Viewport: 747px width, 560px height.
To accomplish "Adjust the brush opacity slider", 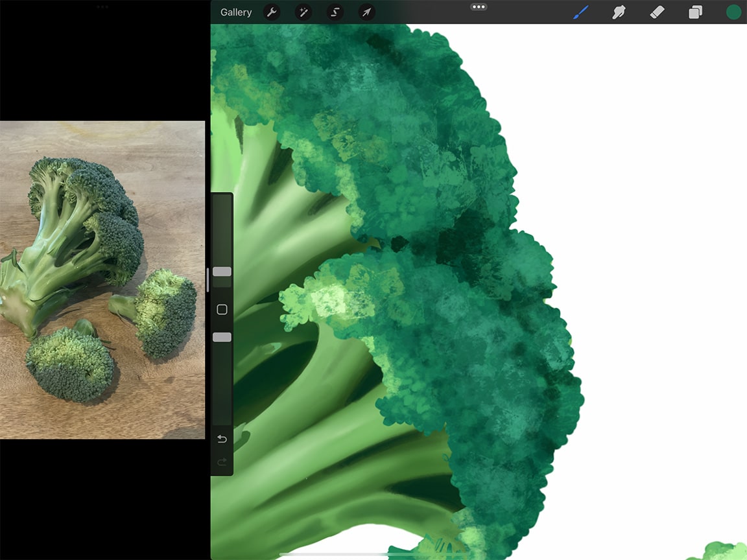I will tap(221, 336).
